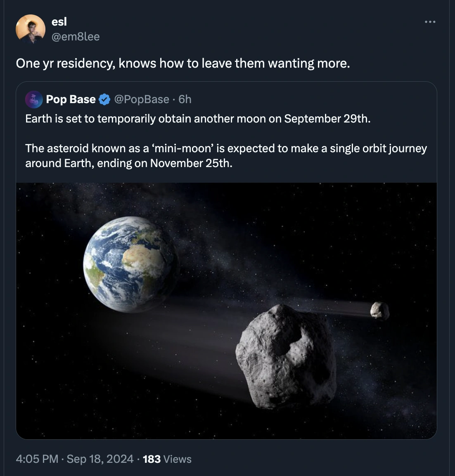This screenshot has width=455, height=476.
Task: Select the display name esl
Action: (x=59, y=21)
